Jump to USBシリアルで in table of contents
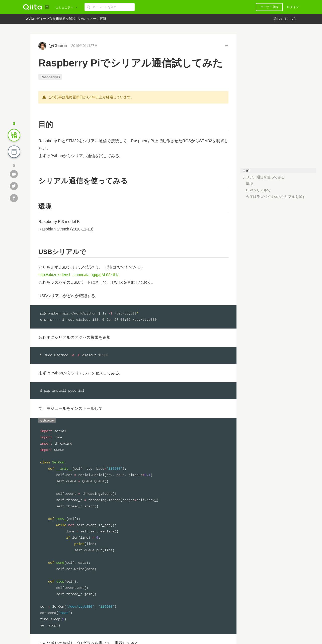Screen dimensions: 322x644 click(x=258, y=190)
